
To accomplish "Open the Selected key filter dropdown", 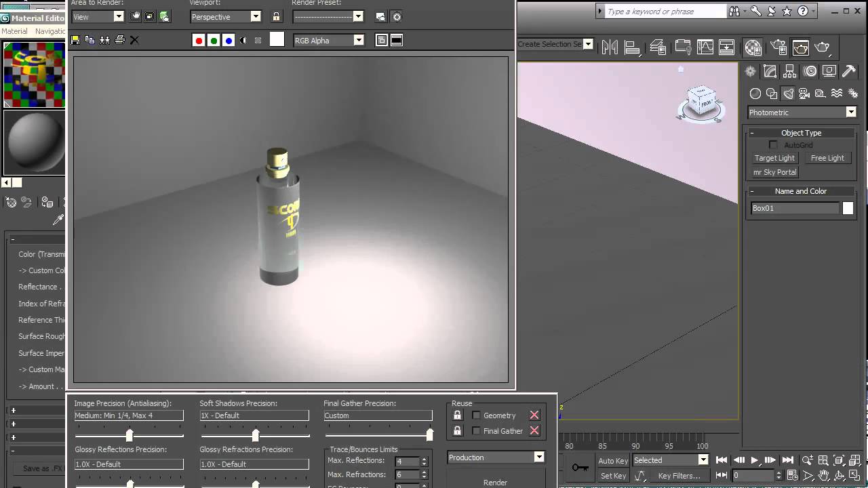I will pos(671,460).
